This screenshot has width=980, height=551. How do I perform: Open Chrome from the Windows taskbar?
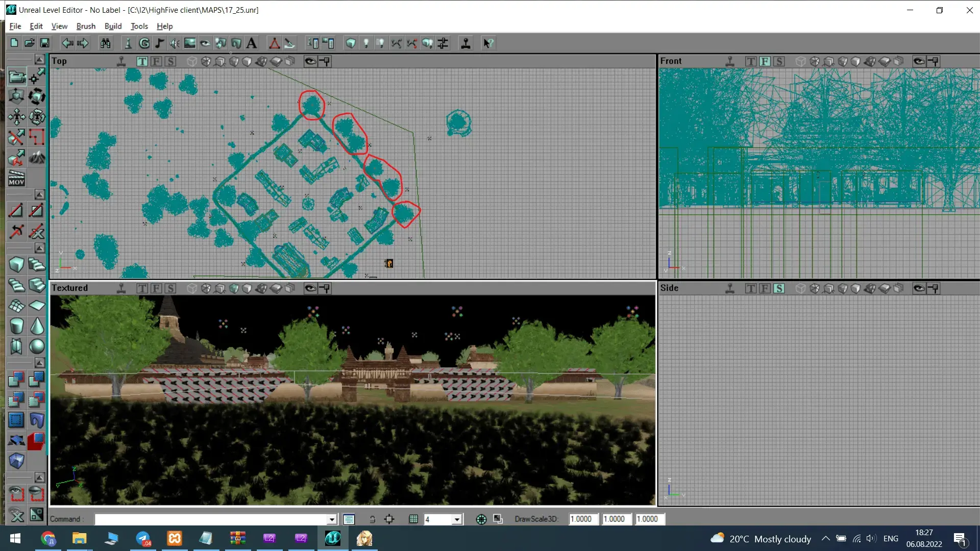click(x=48, y=539)
